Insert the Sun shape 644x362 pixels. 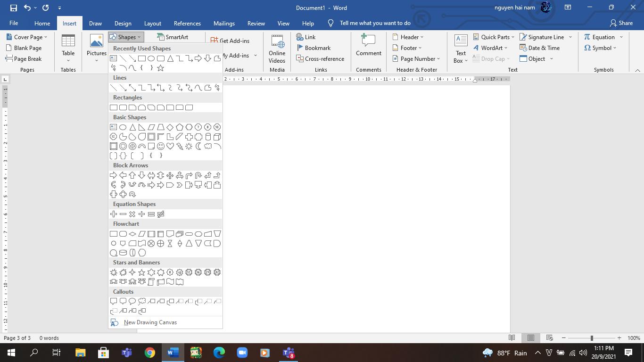(x=189, y=146)
